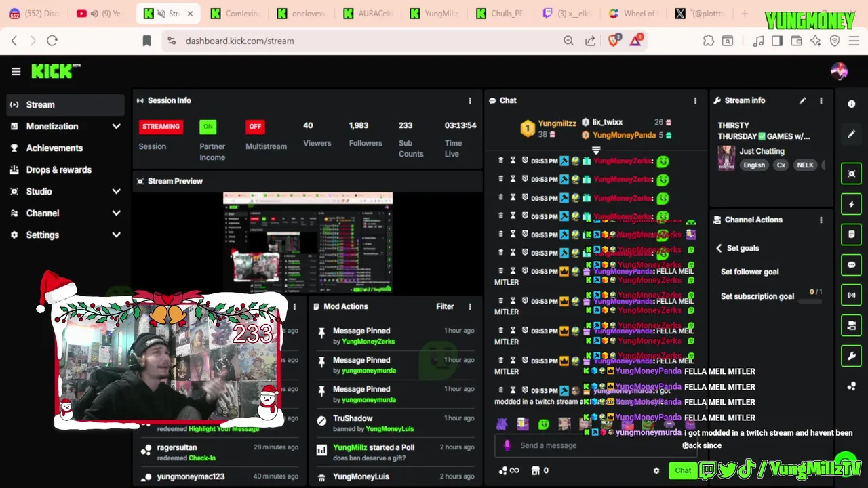
Task: Switch to the Comlexing browser tab
Action: [x=235, y=14]
